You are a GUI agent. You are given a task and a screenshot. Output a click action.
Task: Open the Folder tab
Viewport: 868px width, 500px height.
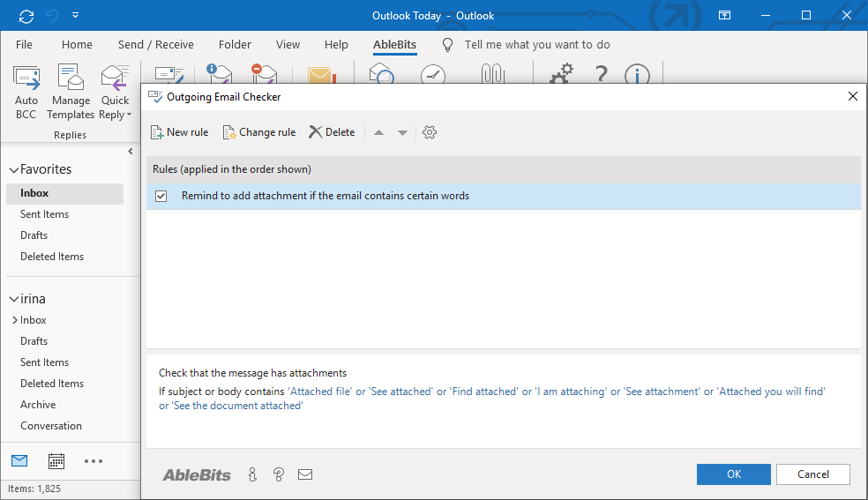[235, 45]
